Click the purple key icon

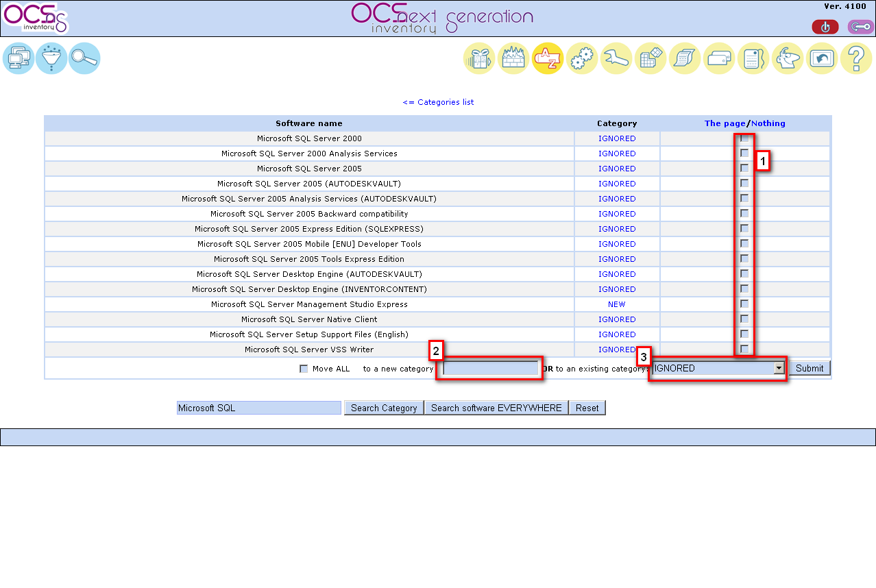861,27
